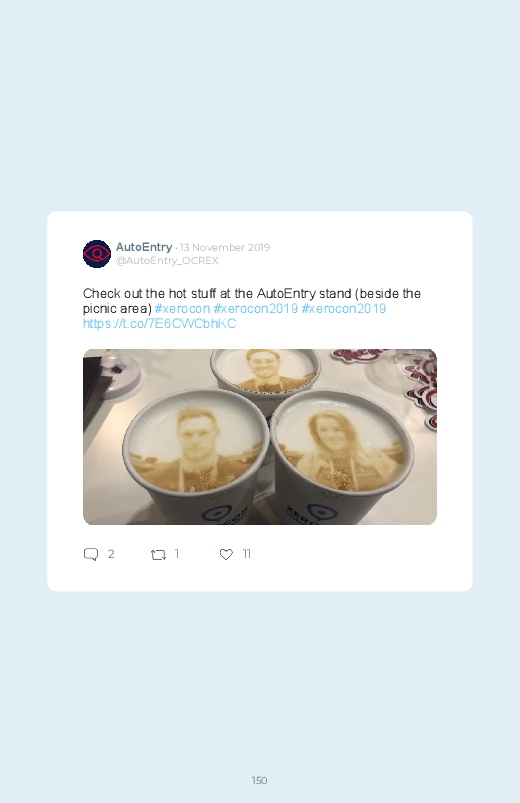Open the #xerocon hashtag
Screen dimensions: 520x803
click(x=182, y=308)
